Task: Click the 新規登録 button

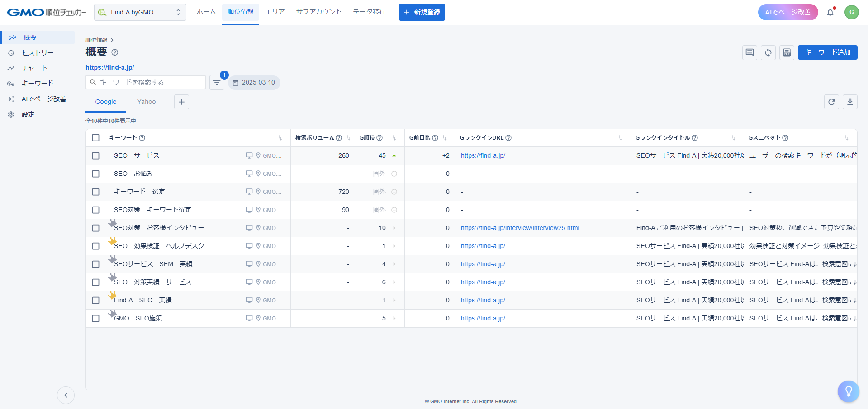Action: [422, 12]
